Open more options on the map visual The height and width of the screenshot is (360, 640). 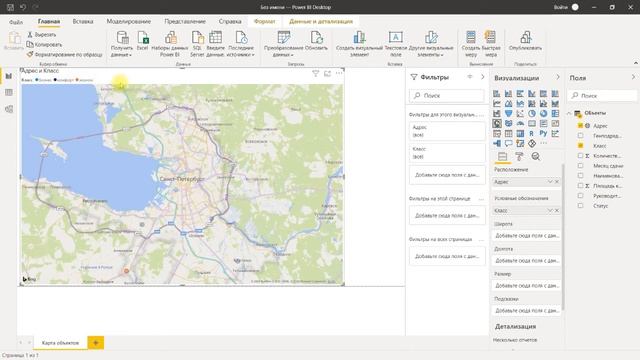point(339,73)
